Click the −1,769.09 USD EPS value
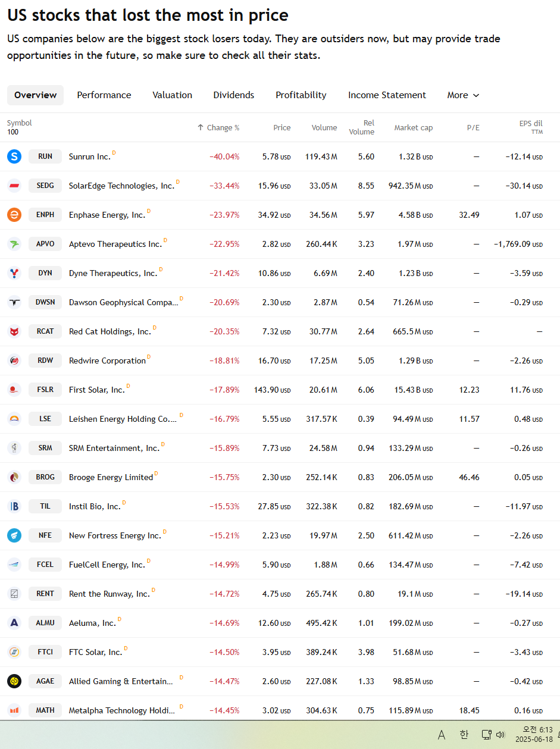Image resolution: width=560 pixels, height=749 pixels. click(518, 244)
